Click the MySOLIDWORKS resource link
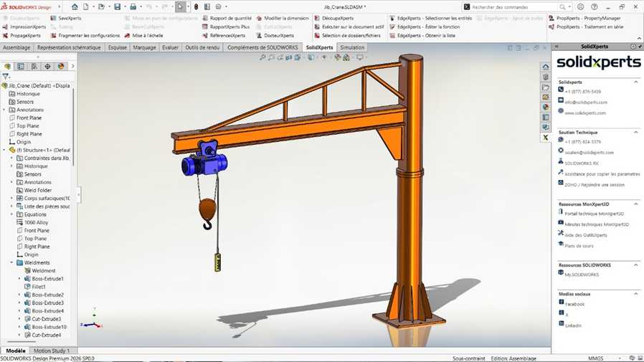 click(x=582, y=275)
